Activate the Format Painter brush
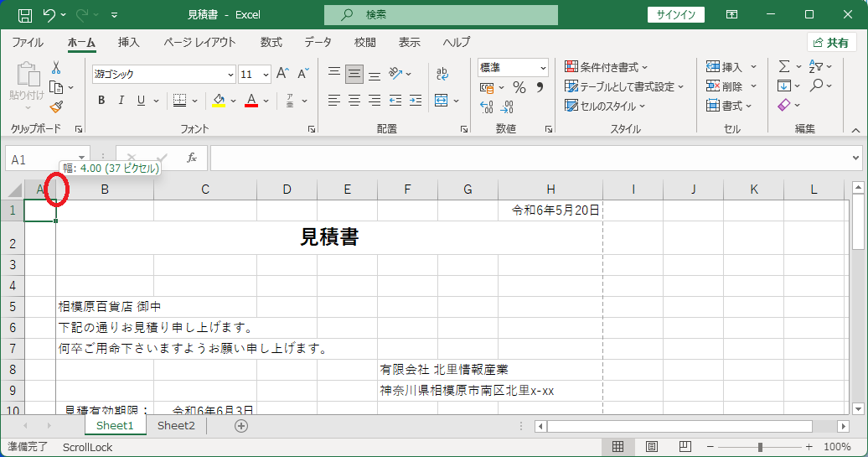This screenshot has height=457, width=868. coord(56,106)
